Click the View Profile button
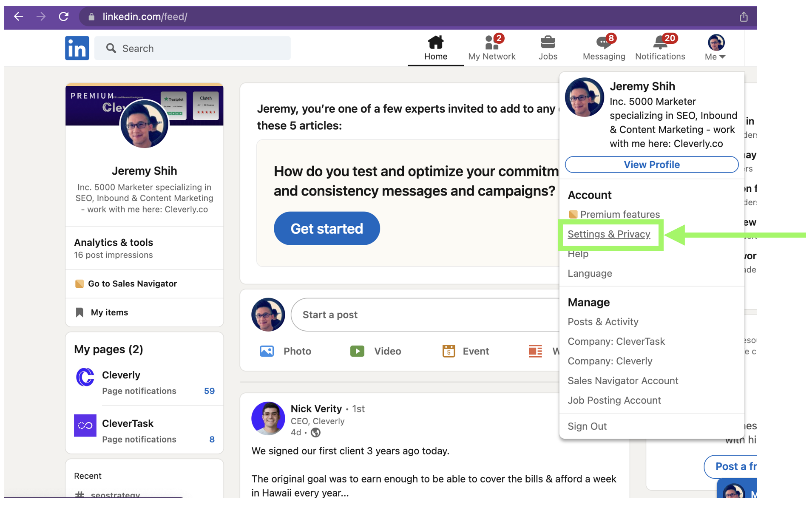 651,165
